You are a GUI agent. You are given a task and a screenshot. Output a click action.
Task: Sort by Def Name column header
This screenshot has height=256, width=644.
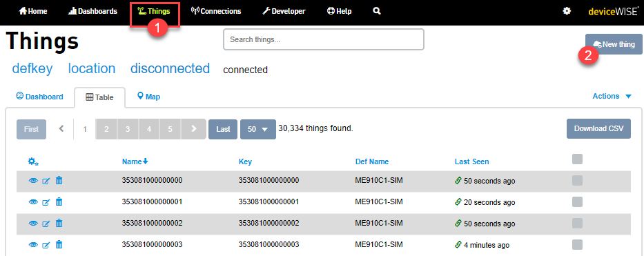371,161
